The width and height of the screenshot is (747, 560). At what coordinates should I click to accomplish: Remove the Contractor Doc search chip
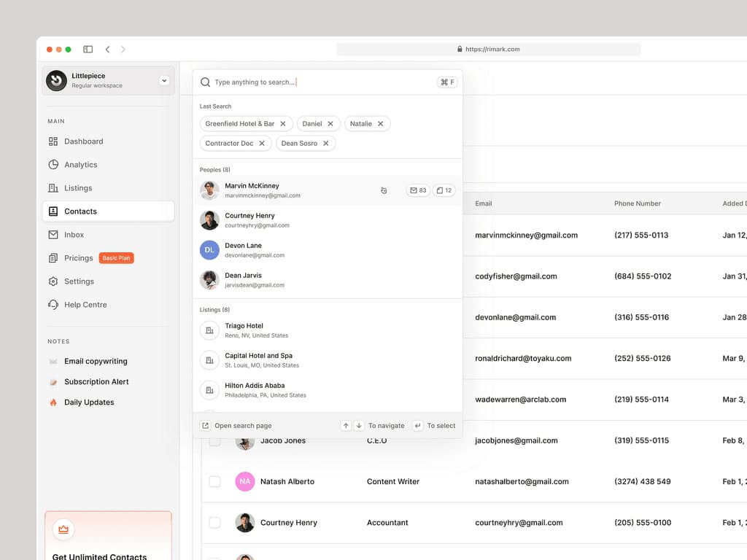262,144
